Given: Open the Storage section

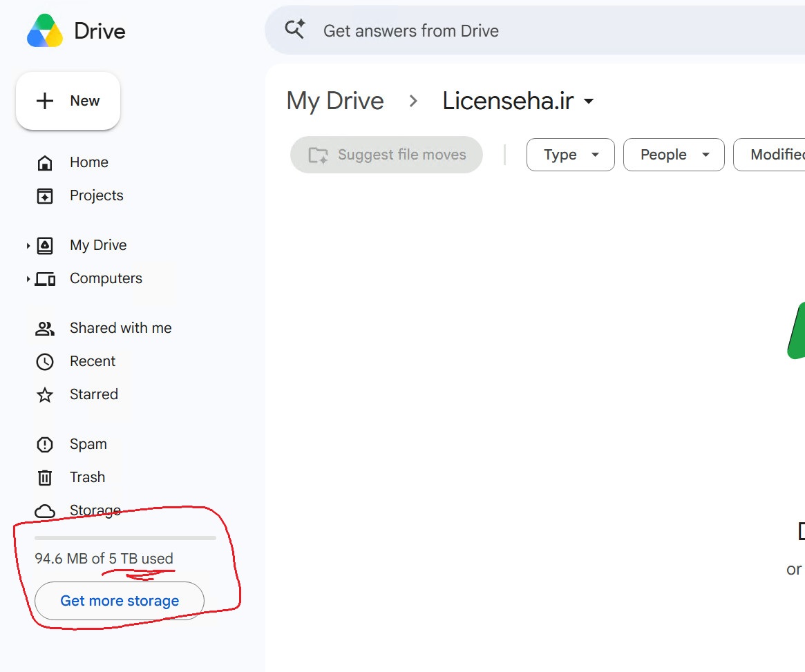Looking at the screenshot, I should 95,510.
